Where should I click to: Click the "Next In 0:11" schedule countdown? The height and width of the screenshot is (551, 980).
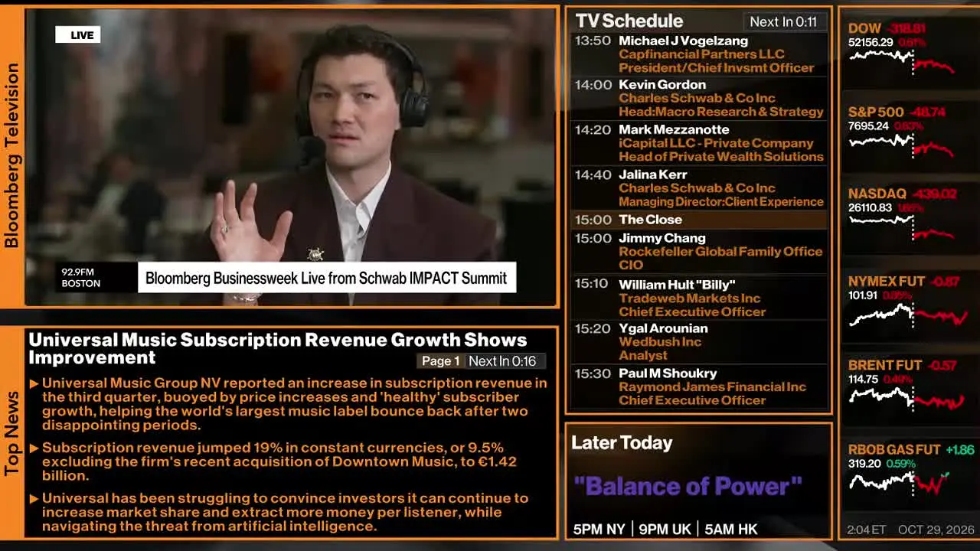(783, 22)
